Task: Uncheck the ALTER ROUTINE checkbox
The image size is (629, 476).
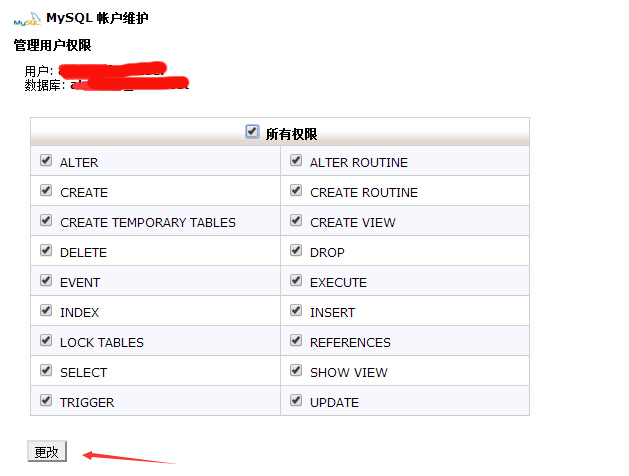Action: pyautogui.click(x=296, y=160)
